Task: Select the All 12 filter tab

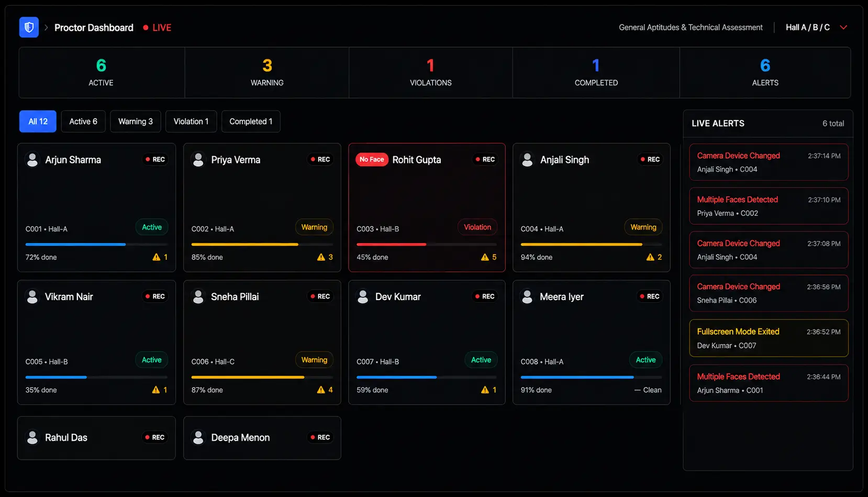Action: [38, 122]
